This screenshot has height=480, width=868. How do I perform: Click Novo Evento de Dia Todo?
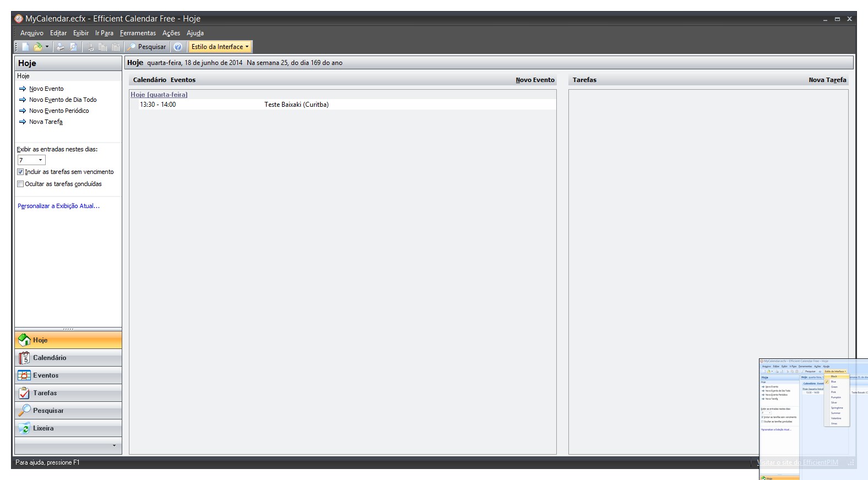[x=63, y=100]
